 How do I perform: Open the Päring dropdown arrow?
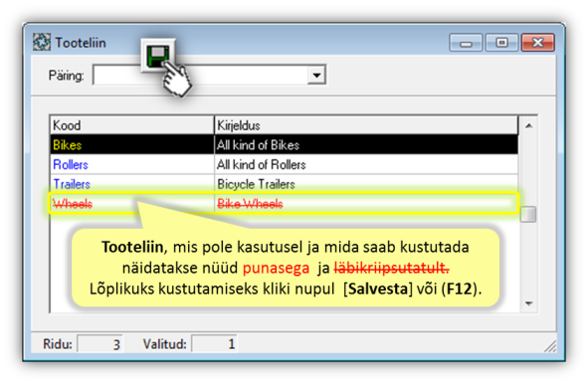coord(316,75)
